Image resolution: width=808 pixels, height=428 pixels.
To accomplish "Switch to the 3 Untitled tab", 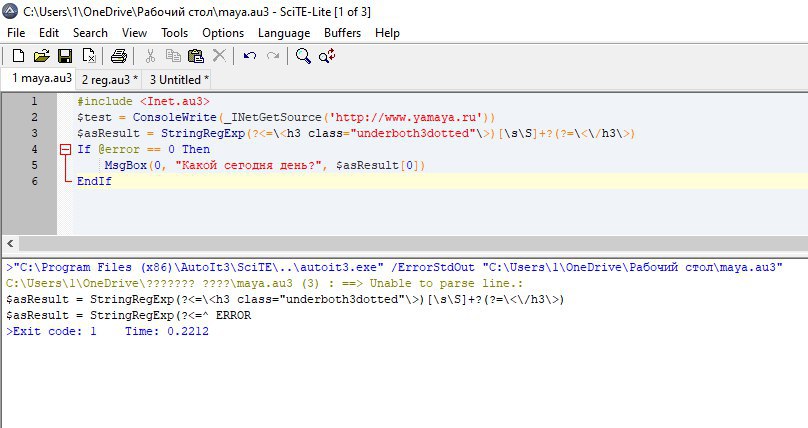I will coord(178,80).
